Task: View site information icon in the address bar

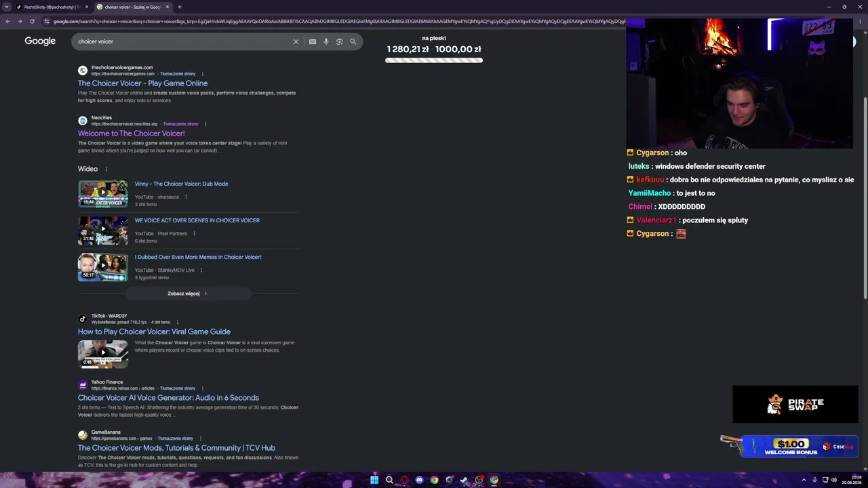Action: 47,21
